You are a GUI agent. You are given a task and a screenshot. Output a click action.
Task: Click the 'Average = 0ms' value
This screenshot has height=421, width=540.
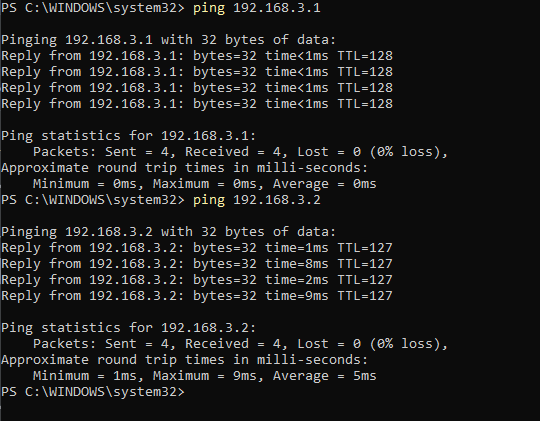click(324, 184)
